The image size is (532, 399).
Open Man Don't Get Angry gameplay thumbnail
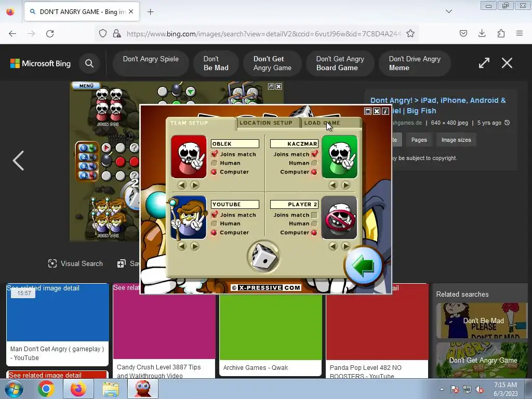(58, 312)
